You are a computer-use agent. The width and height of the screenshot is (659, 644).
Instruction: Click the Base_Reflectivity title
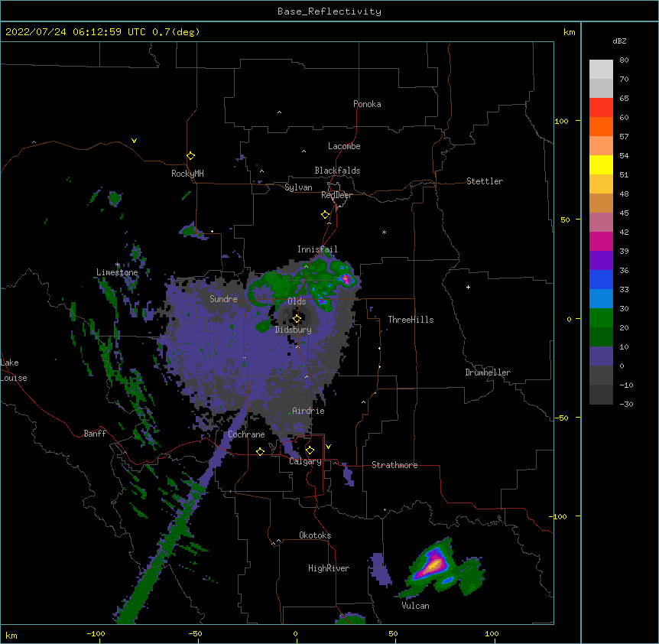click(329, 11)
